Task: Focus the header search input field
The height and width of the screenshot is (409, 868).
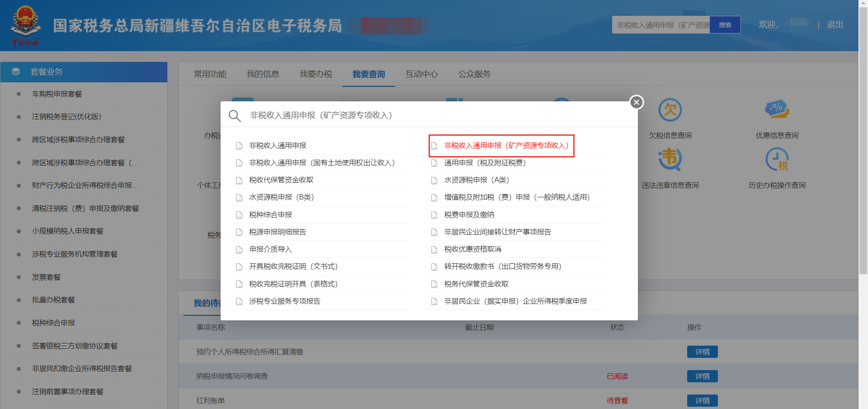Action: click(x=661, y=25)
